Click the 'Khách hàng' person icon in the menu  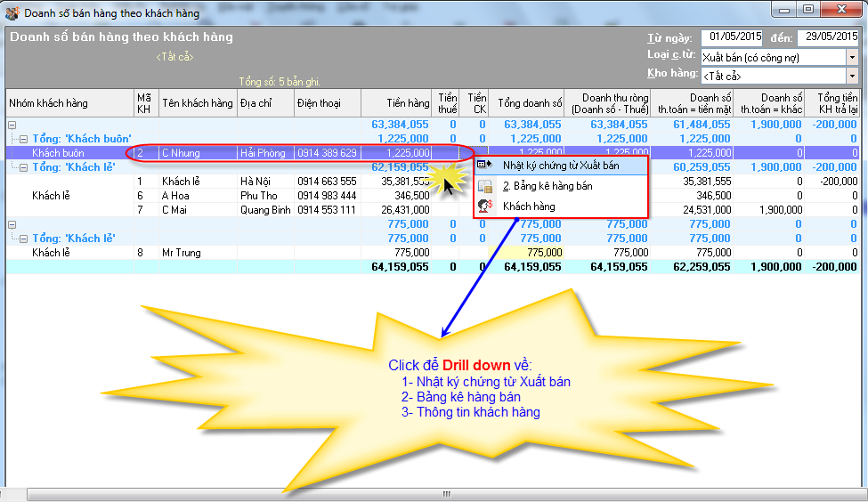click(x=485, y=206)
